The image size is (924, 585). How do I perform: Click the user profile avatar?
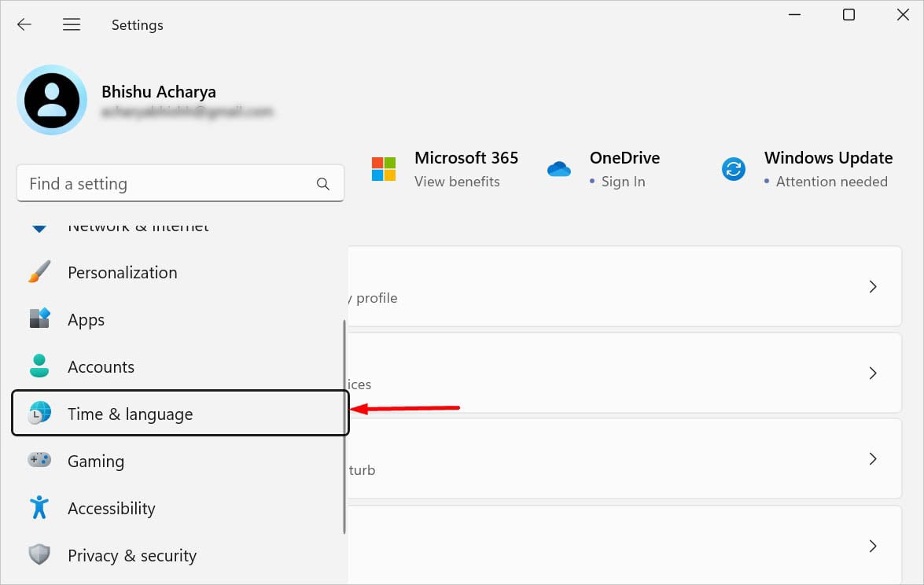coord(52,100)
